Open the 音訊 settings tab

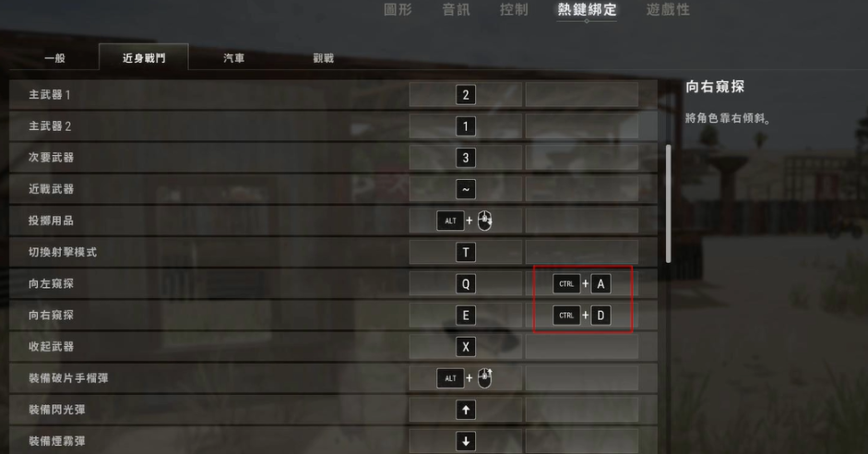point(456,9)
